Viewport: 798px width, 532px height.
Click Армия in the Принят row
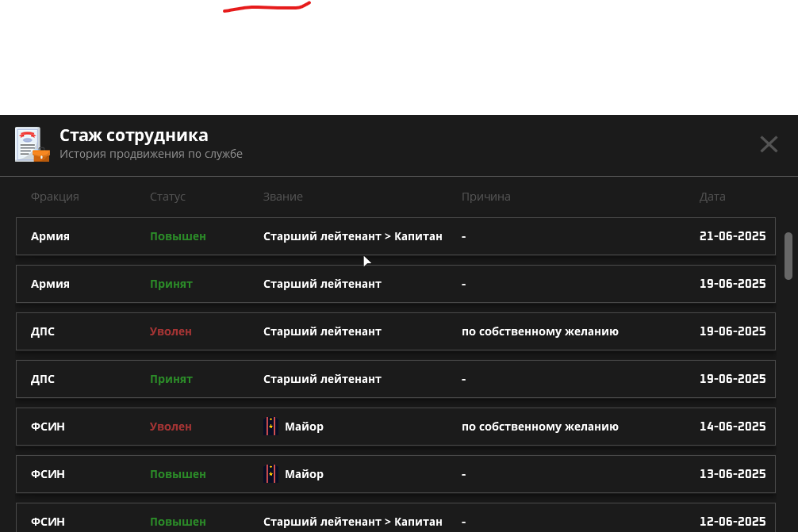(50, 284)
